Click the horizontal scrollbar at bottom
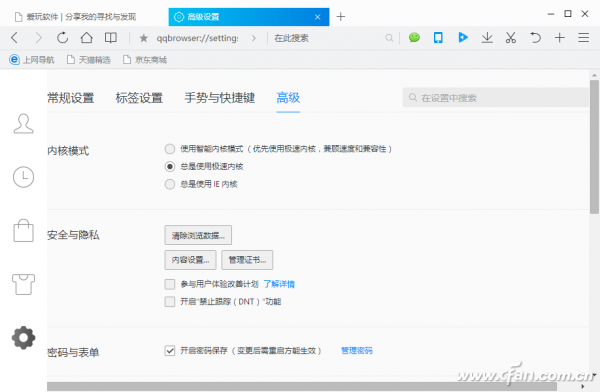Image resolution: width=600 pixels, height=392 pixels. pos(302,387)
